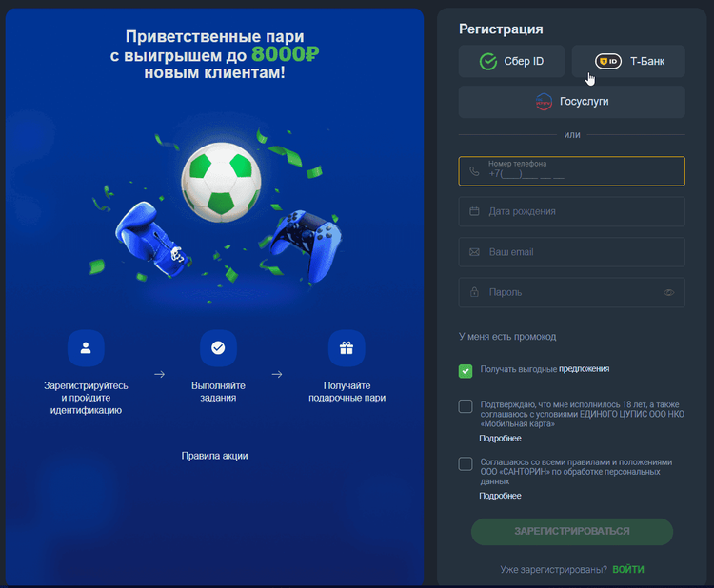Viewport: 714px width, 588px height.
Task: Click the calendar icon in birth date field
Action: pos(474,211)
